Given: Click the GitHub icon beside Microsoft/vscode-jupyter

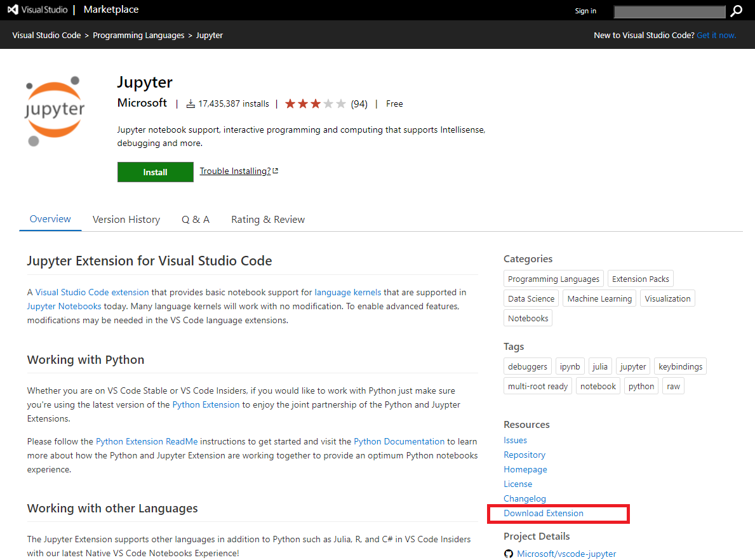Looking at the screenshot, I should pos(509,554).
